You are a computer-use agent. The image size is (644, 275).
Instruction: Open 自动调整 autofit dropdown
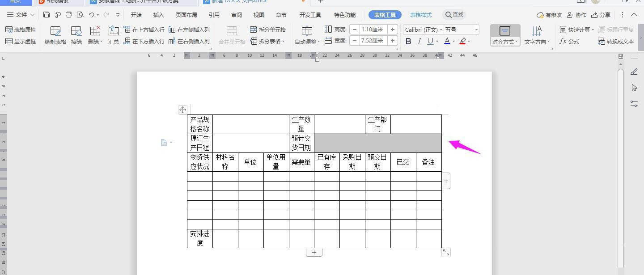307,36
